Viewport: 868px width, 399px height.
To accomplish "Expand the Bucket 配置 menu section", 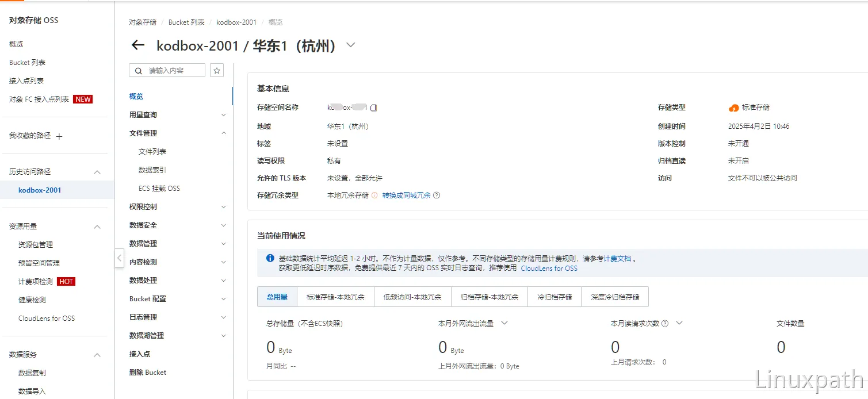I will (224, 299).
